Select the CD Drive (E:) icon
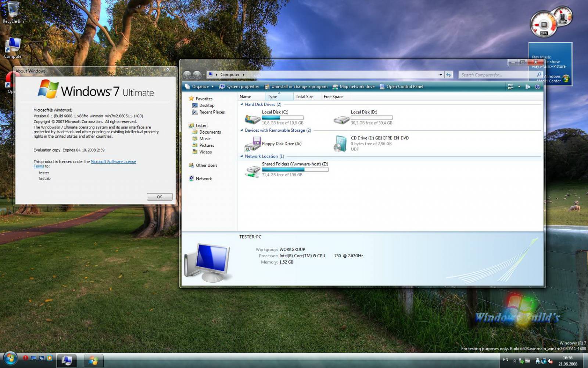Image resolution: width=588 pixels, height=368 pixels. point(340,144)
